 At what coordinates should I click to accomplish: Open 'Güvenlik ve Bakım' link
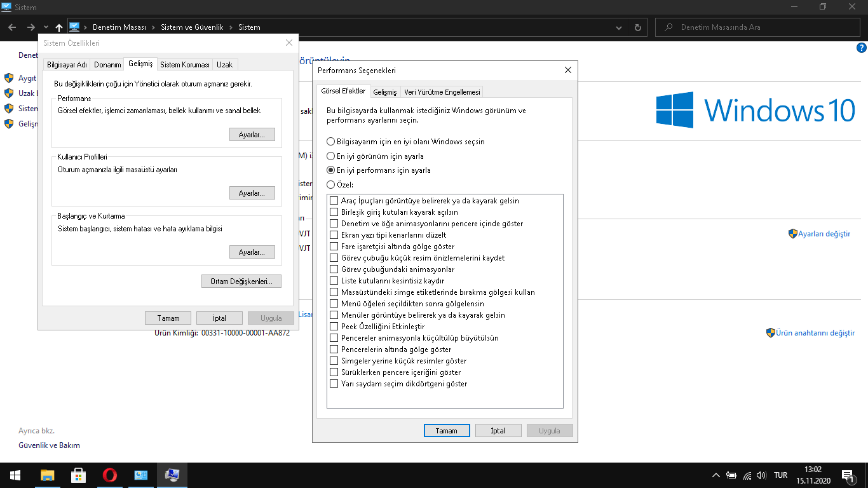coord(50,445)
